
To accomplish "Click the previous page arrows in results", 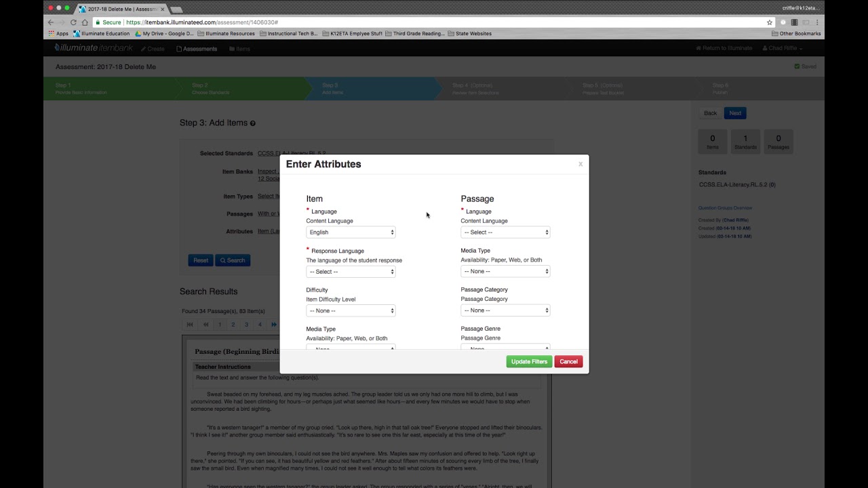I will pyautogui.click(x=206, y=325).
